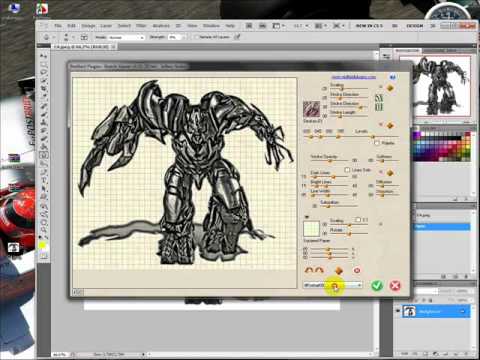This screenshot has height=360, width=480.
Task: Launch Mini Bridge from application bar
Action: (x=263, y=26)
